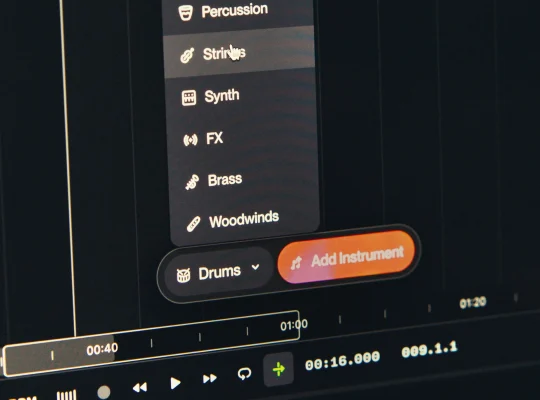This screenshot has height=400, width=540.
Task: Click the music note icon on Add Instrument
Action: click(296, 263)
